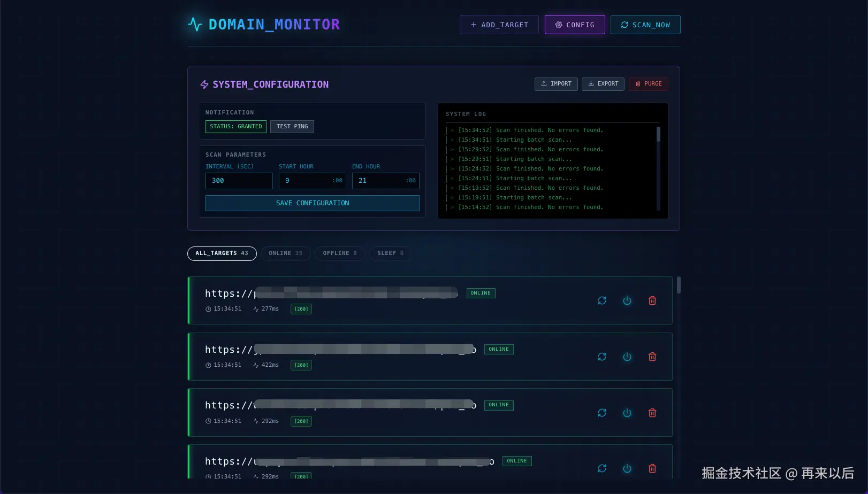
Task: Click the red PURGE button
Action: tap(649, 84)
